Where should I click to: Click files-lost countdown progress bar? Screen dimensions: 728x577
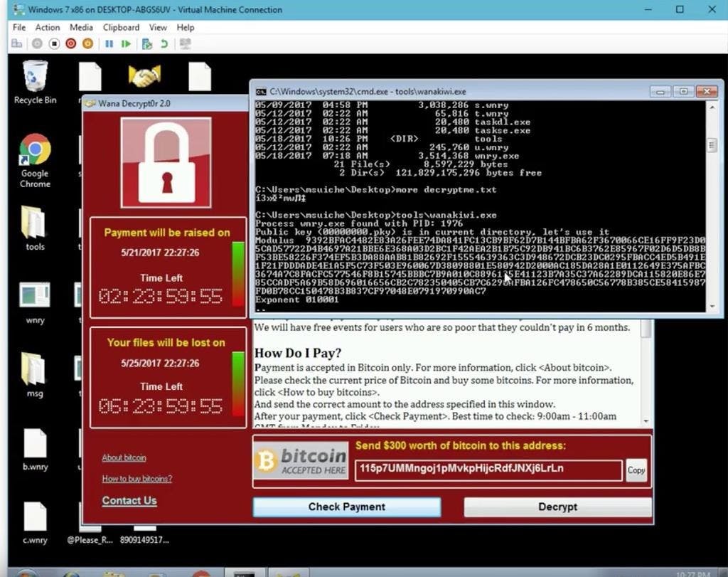[238, 384]
